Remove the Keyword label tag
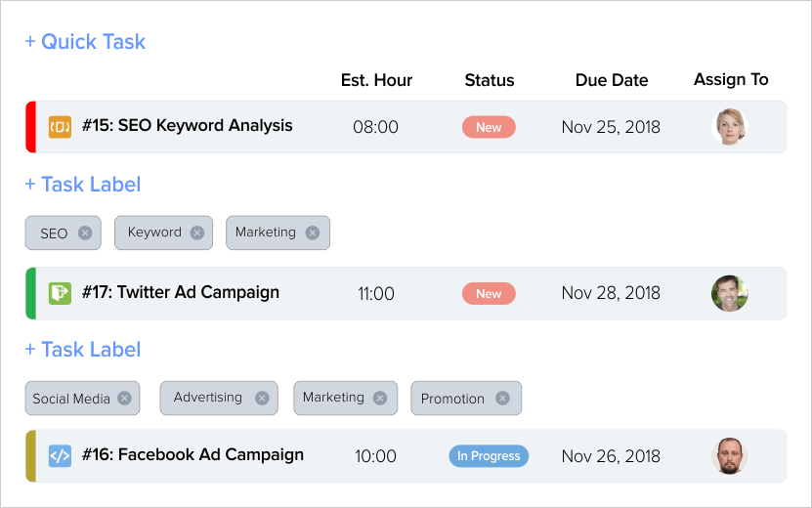The height and width of the screenshot is (508, 812). click(197, 233)
